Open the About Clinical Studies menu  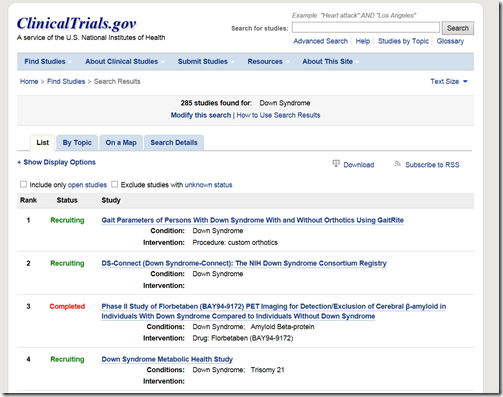coord(124,62)
